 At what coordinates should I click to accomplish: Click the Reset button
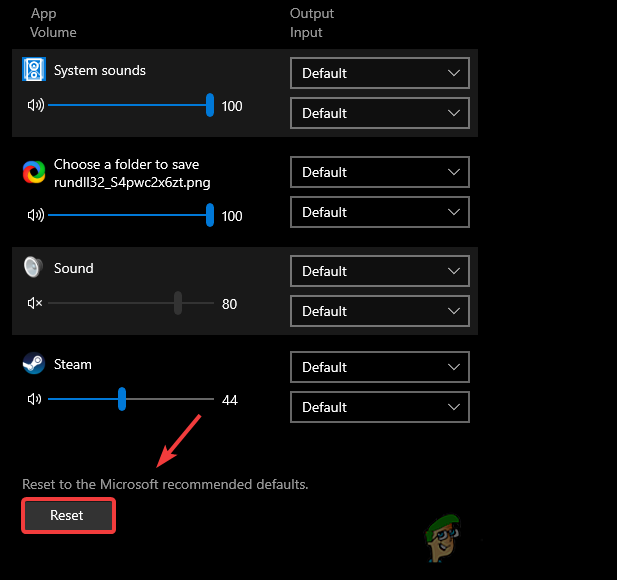click(x=68, y=515)
